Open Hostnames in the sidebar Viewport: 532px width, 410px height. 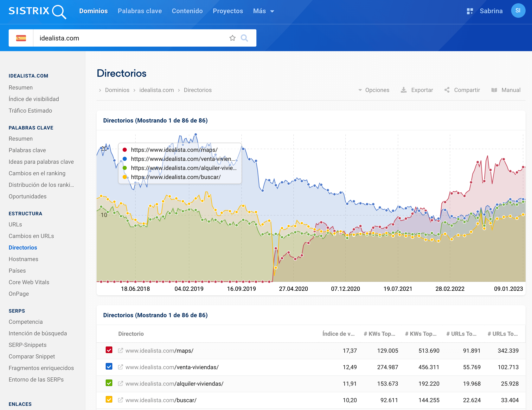point(23,259)
